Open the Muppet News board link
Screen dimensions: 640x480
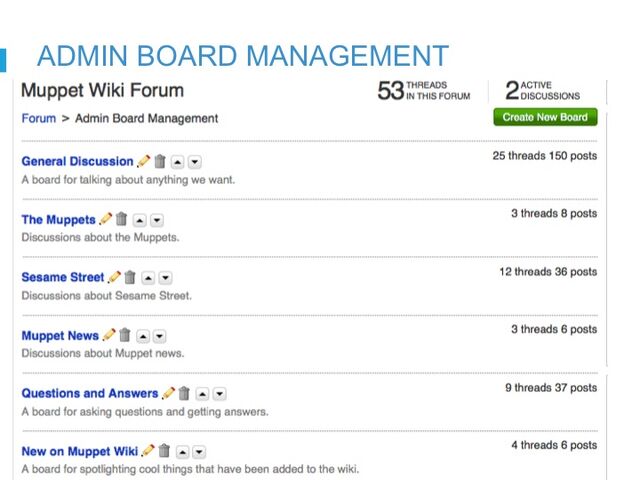click(x=60, y=336)
